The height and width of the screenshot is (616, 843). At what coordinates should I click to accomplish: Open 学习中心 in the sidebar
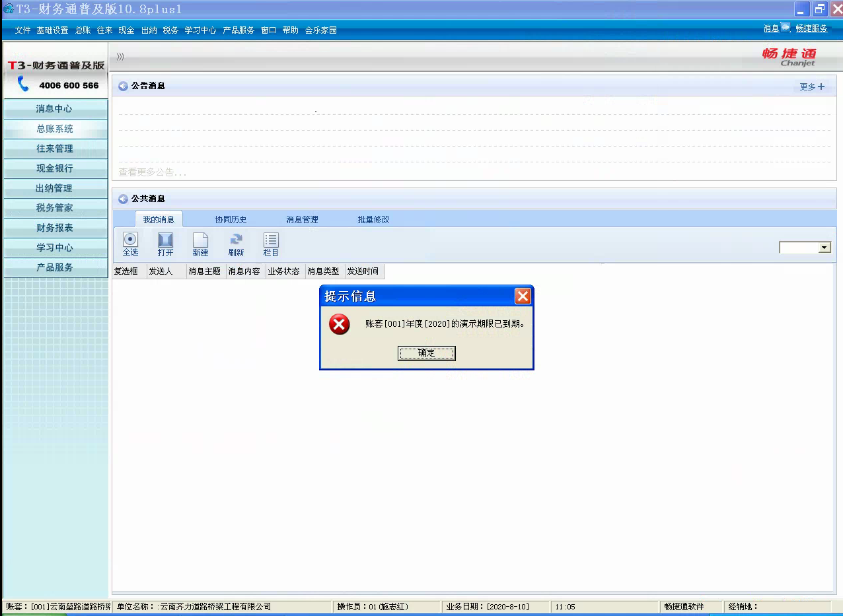click(x=55, y=248)
